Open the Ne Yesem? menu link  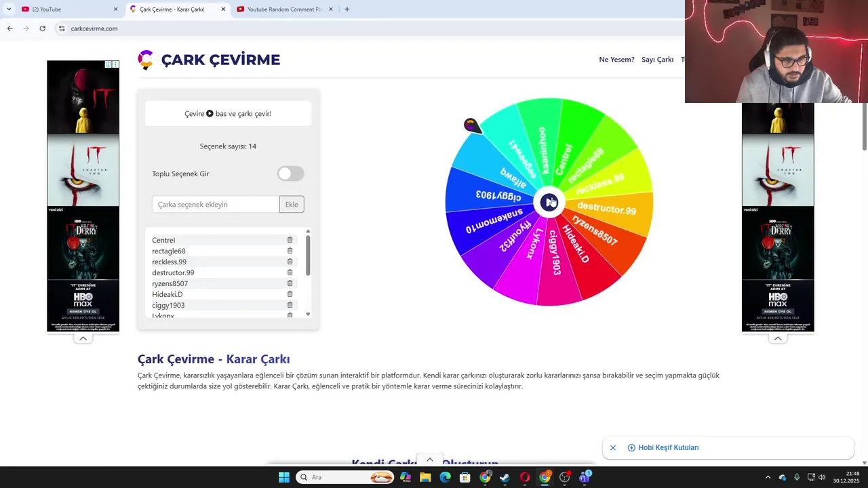(616, 60)
